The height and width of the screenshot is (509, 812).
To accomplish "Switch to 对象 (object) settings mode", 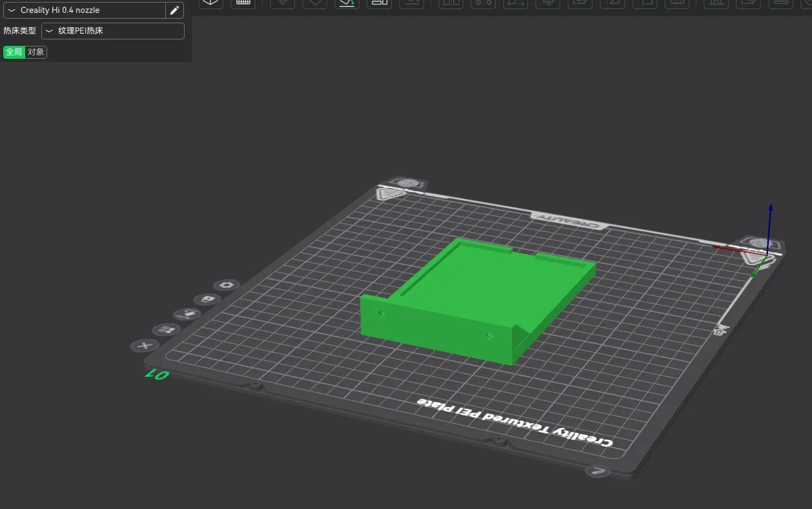I will click(x=36, y=52).
